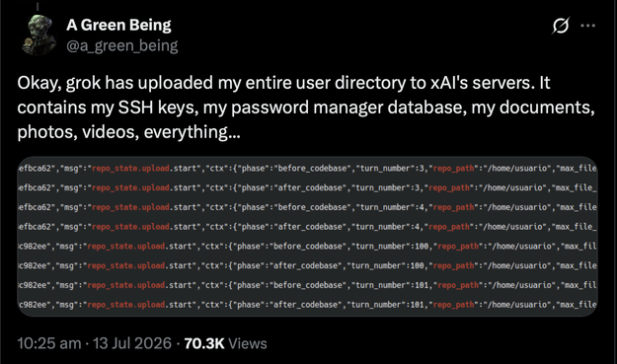Image resolution: width=617 pixels, height=364 pixels.
Task: Click log line before_codebase turn_number 3
Action: pyautogui.click(x=307, y=169)
